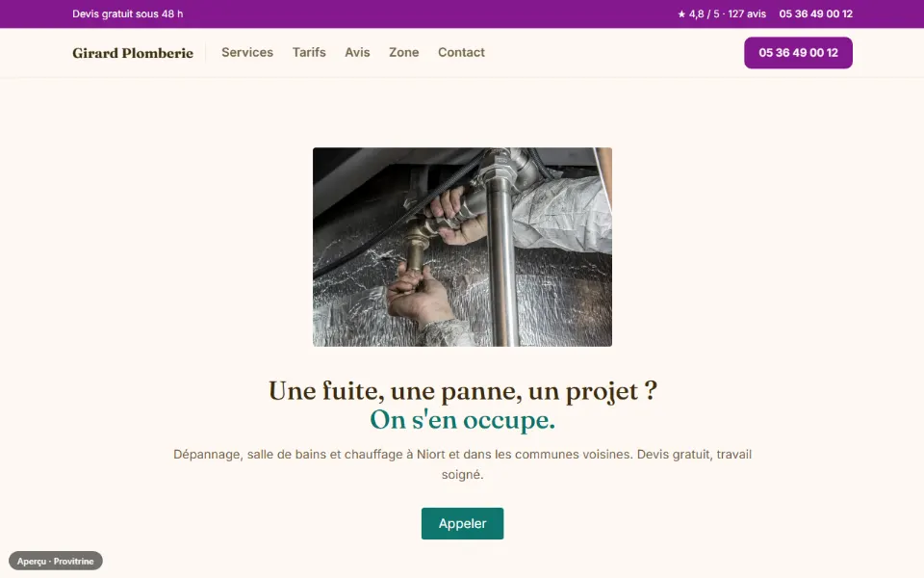This screenshot has height=578, width=924.
Task: Click the Devis gratuit sous 48 h text
Action: (127, 13)
